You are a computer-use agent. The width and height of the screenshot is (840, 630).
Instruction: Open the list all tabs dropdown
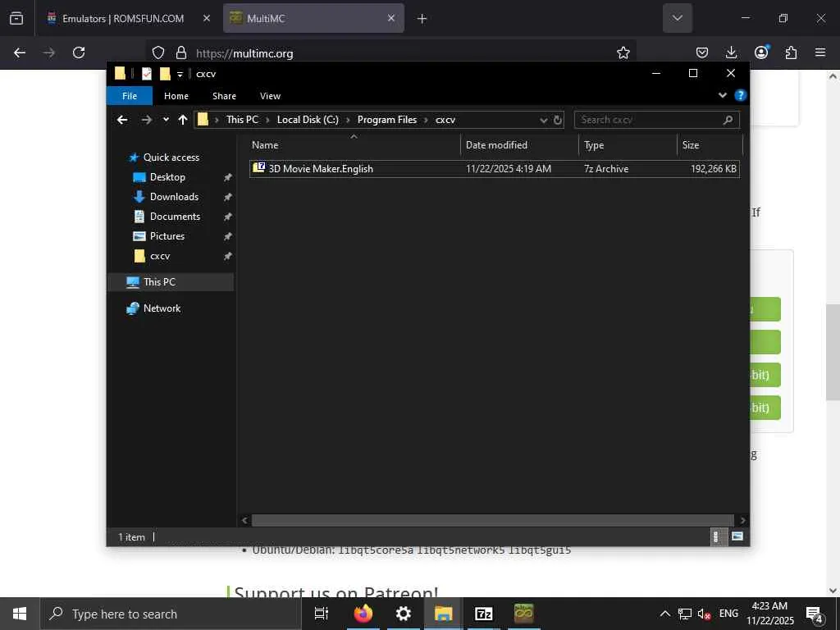click(x=677, y=18)
